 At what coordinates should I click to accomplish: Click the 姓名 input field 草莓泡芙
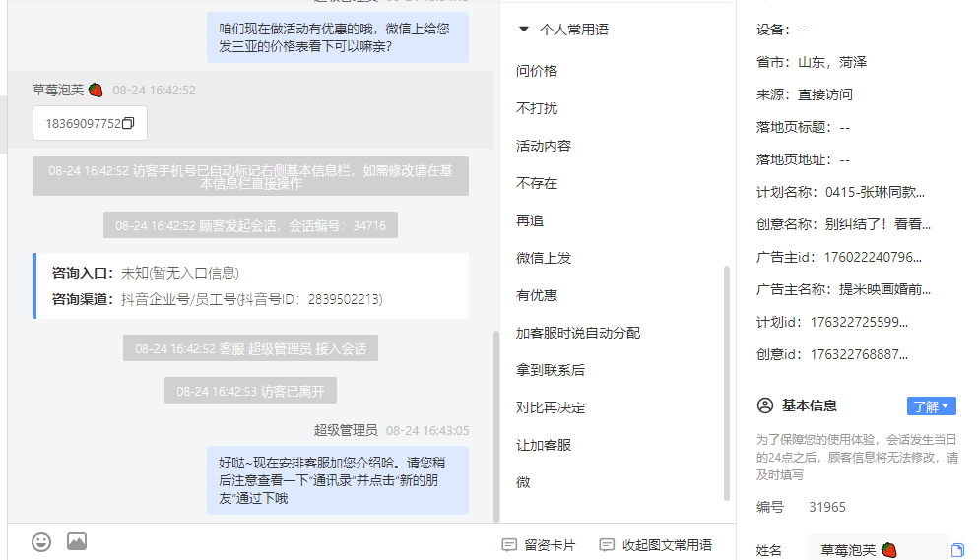(x=879, y=550)
